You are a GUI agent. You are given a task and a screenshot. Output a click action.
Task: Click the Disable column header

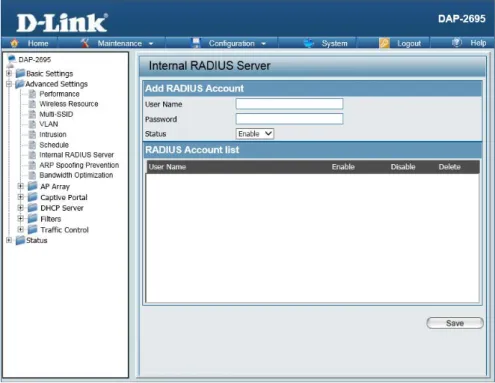coord(403,167)
